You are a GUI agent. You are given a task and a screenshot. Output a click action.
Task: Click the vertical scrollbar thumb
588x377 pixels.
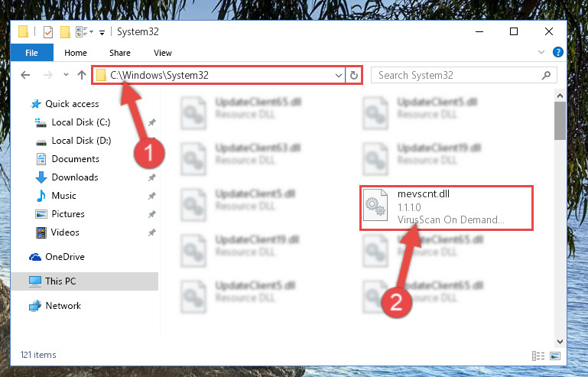pos(560,121)
